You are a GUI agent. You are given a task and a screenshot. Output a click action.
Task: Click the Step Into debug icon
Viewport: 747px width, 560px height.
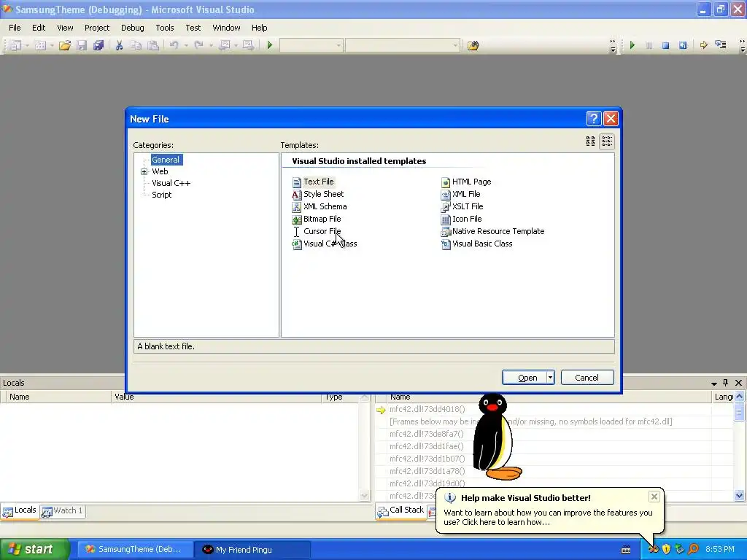click(x=721, y=45)
